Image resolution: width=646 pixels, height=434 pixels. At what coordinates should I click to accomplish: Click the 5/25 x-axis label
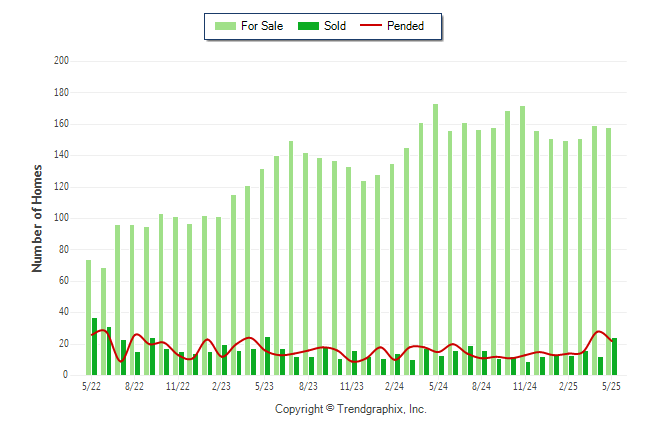611,386
